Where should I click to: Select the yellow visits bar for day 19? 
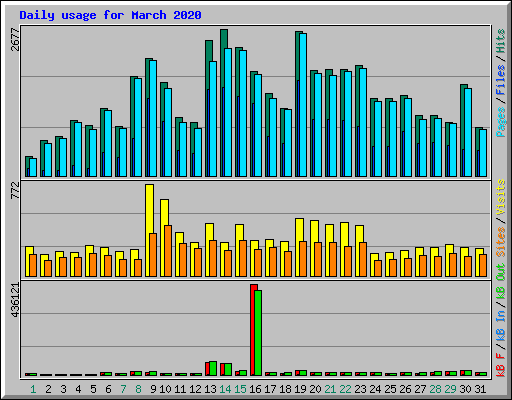pos(298,247)
